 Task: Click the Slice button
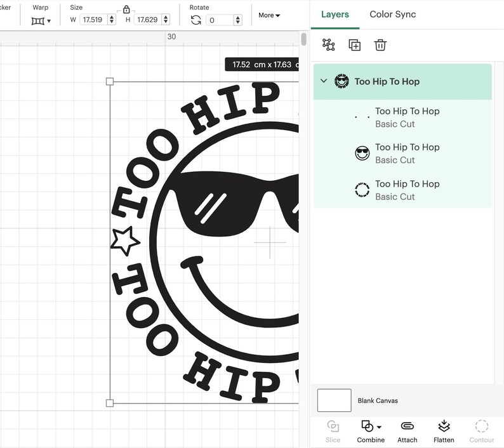click(333, 432)
